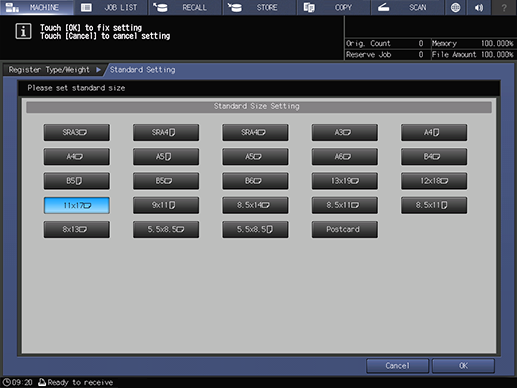517x388 pixels.
Task: Click the Ready to receive status icon
Action: [x=42, y=382]
